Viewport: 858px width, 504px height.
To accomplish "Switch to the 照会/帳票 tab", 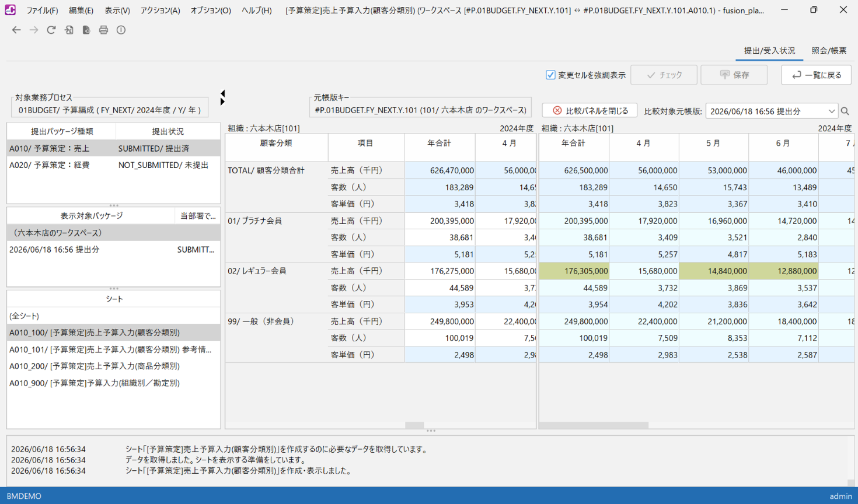I will (829, 51).
